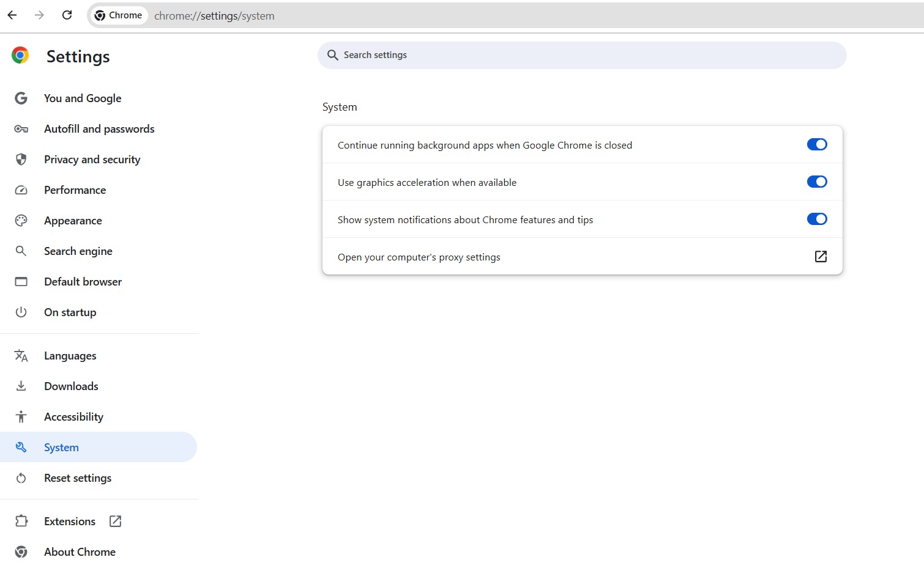
Task: Open Reset settings section
Action: tap(78, 478)
